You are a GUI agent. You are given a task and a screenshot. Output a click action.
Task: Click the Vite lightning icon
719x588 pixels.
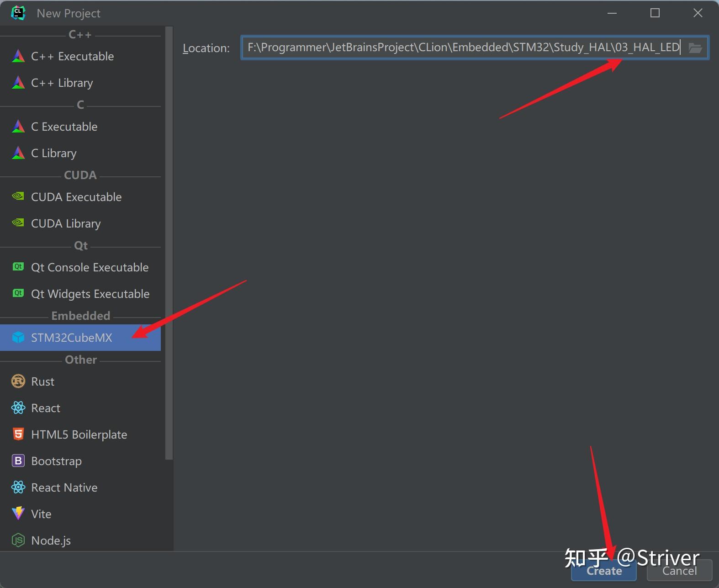click(x=18, y=514)
